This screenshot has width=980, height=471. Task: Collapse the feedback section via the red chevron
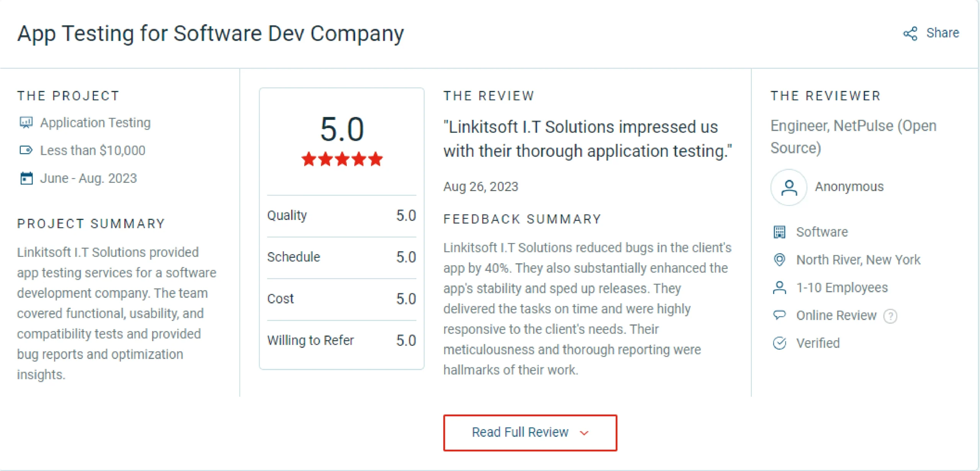point(583,433)
